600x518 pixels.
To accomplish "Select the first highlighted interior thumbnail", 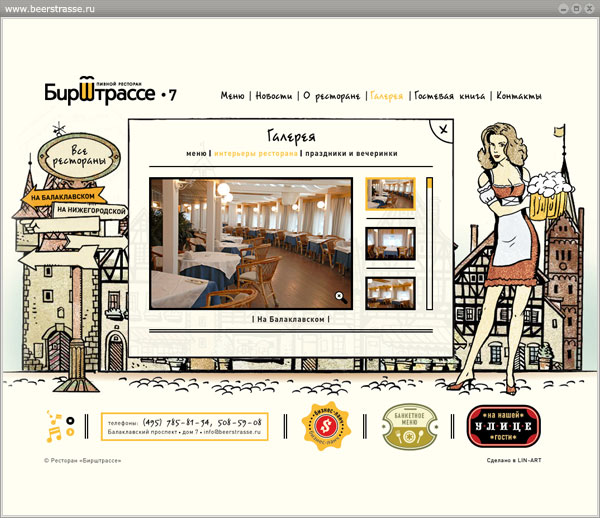I will (x=390, y=194).
